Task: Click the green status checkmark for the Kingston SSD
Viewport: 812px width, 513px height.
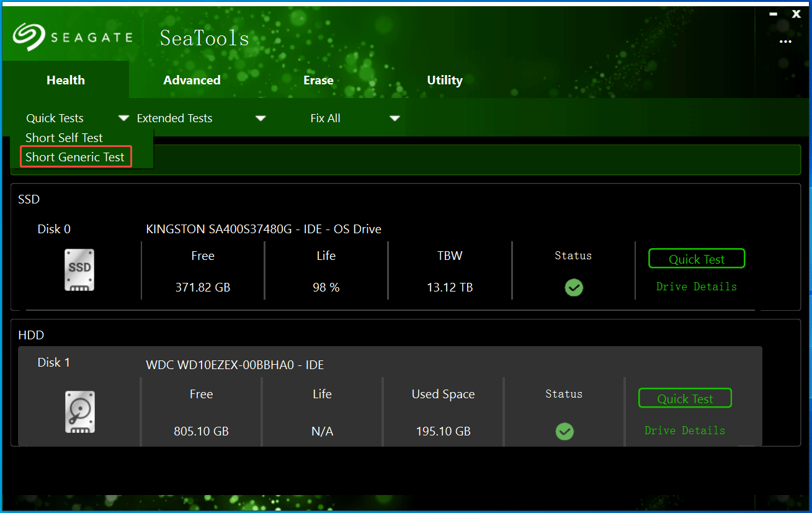Action: tap(573, 287)
